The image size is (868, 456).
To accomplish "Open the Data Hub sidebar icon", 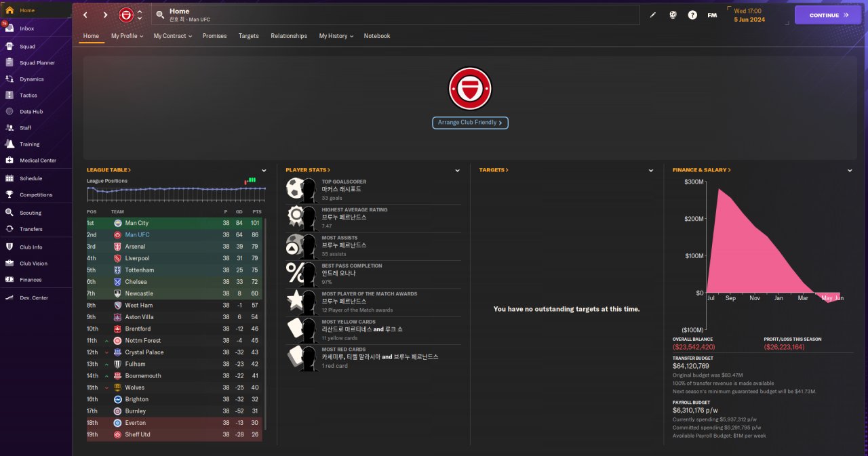I will coord(9,112).
